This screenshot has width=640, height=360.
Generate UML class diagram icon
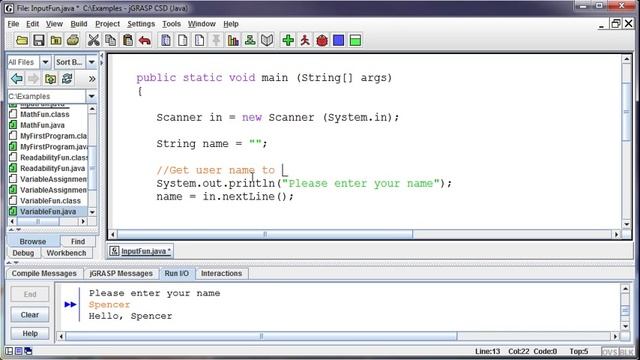pos(250,40)
